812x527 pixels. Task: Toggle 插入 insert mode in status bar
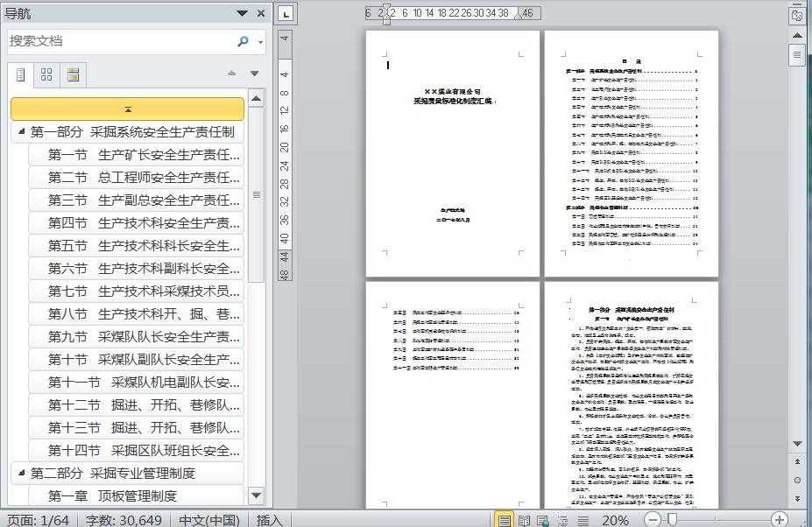click(x=270, y=520)
